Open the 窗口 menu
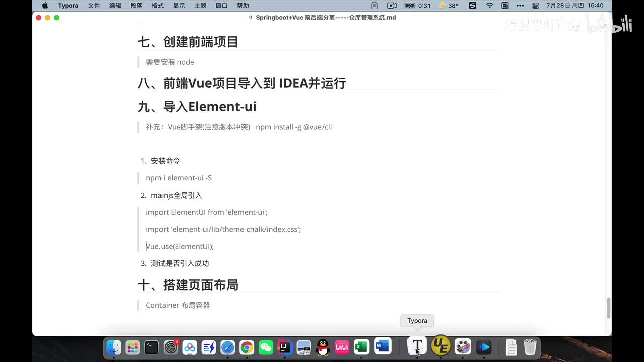Screen dimensions: 644x362 click(221, 6)
